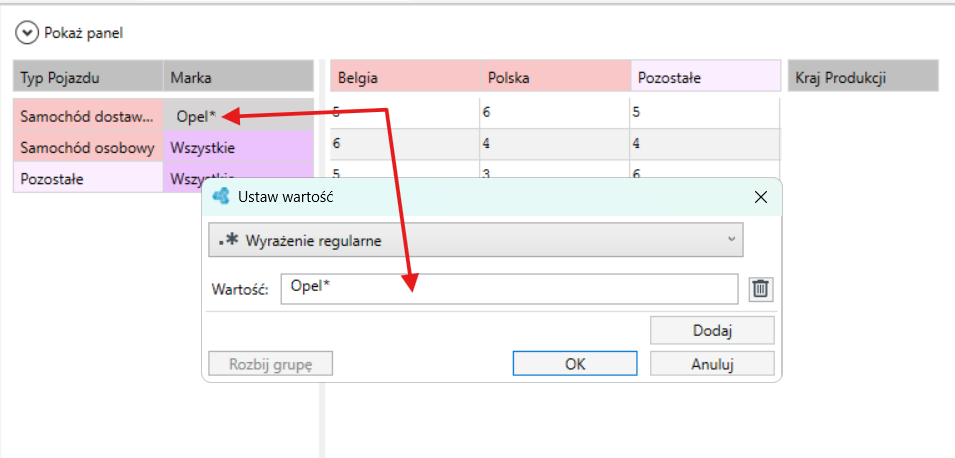Click the Wartość input field
This screenshot has height=458, width=955.
point(509,289)
